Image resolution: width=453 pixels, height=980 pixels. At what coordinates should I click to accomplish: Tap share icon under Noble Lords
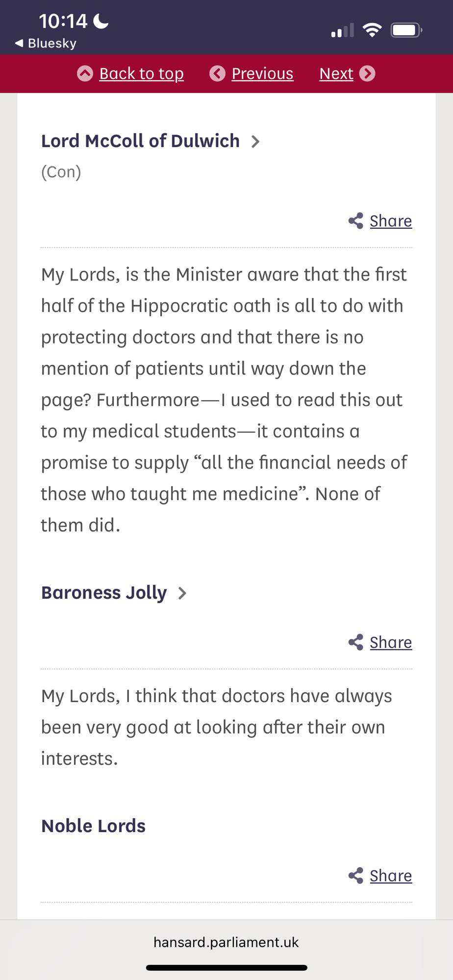(x=356, y=876)
